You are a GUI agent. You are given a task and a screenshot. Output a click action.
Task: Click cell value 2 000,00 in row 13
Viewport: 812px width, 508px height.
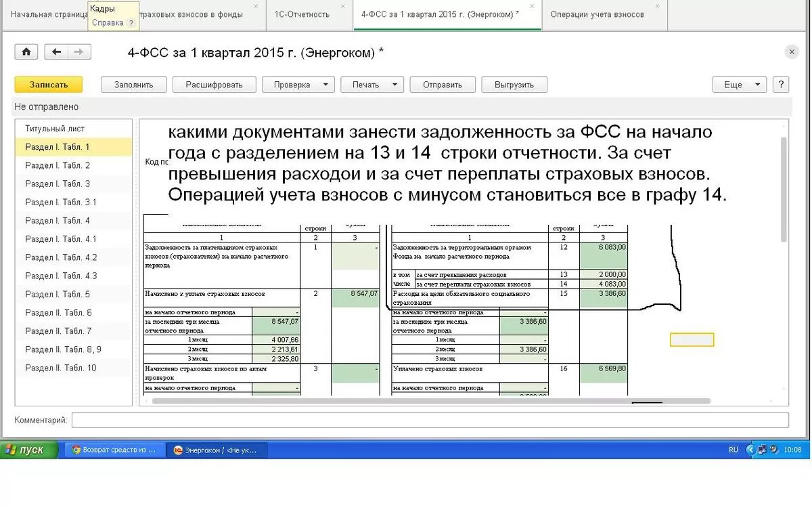click(604, 274)
